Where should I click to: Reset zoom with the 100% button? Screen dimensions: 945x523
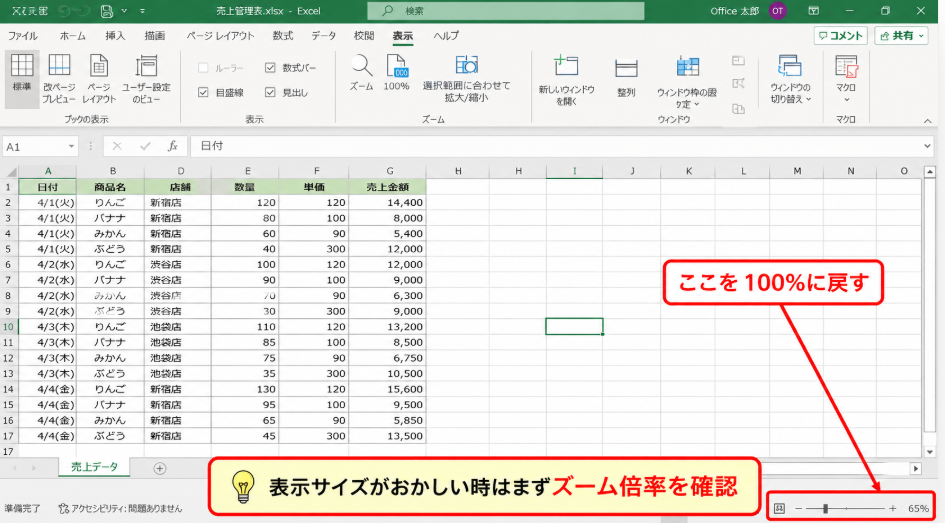pos(396,73)
